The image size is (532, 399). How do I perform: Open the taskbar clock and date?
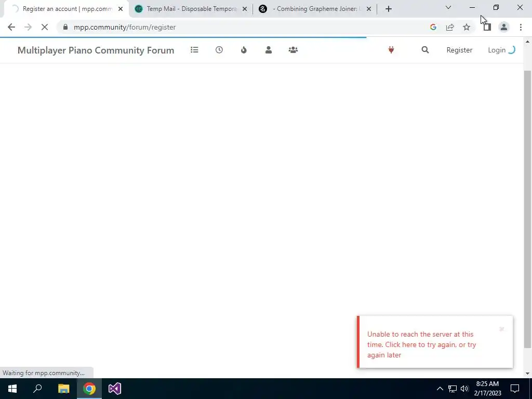(487, 389)
